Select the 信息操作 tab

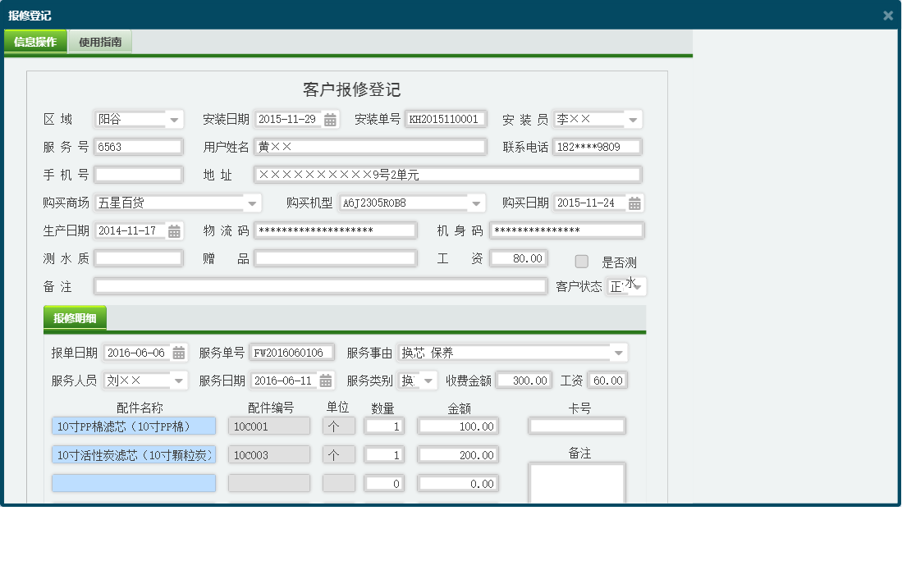pyautogui.click(x=35, y=39)
